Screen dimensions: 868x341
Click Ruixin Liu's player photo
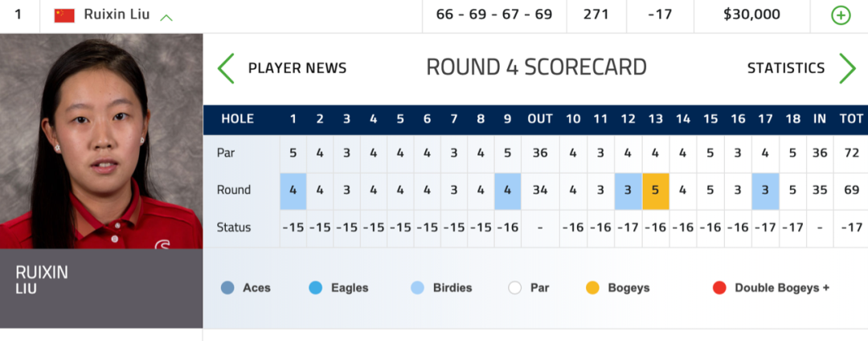coord(101,141)
